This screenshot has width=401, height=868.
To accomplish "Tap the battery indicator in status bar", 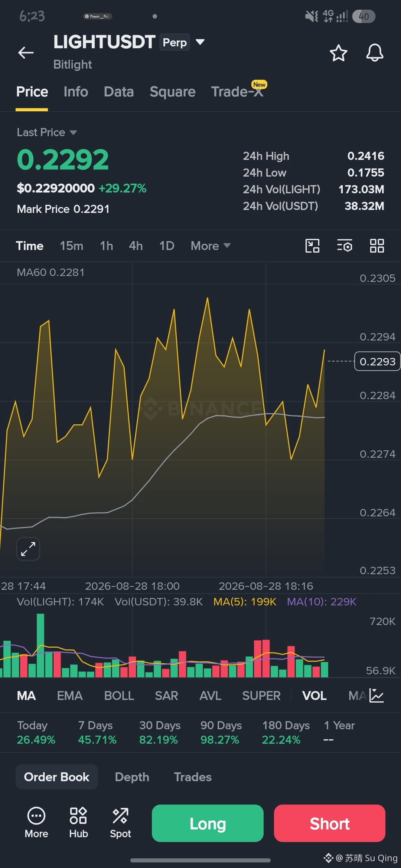I will pos(363,16).
